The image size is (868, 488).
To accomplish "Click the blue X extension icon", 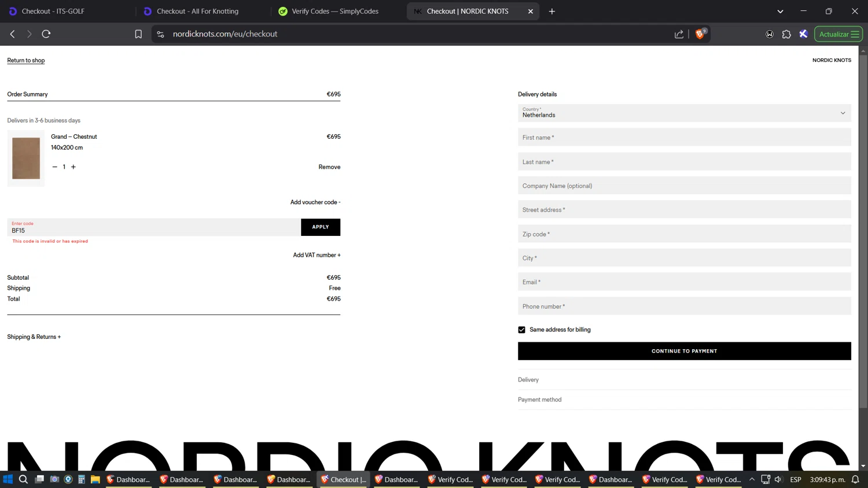I will click(803, 34).
